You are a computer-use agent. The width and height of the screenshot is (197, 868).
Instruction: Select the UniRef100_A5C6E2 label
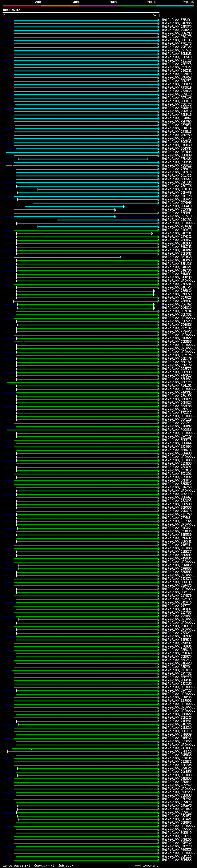pyautogui.click(x=177, y=166)
